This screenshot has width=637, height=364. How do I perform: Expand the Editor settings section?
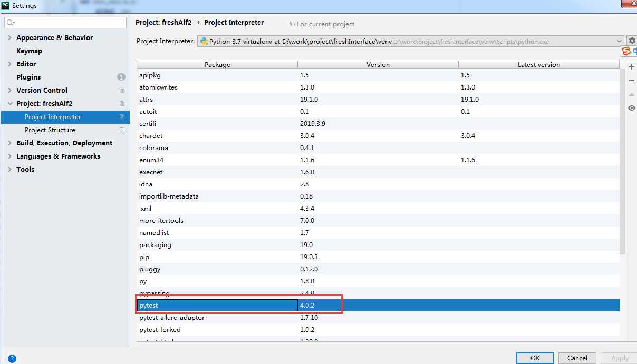coord(10,64)
